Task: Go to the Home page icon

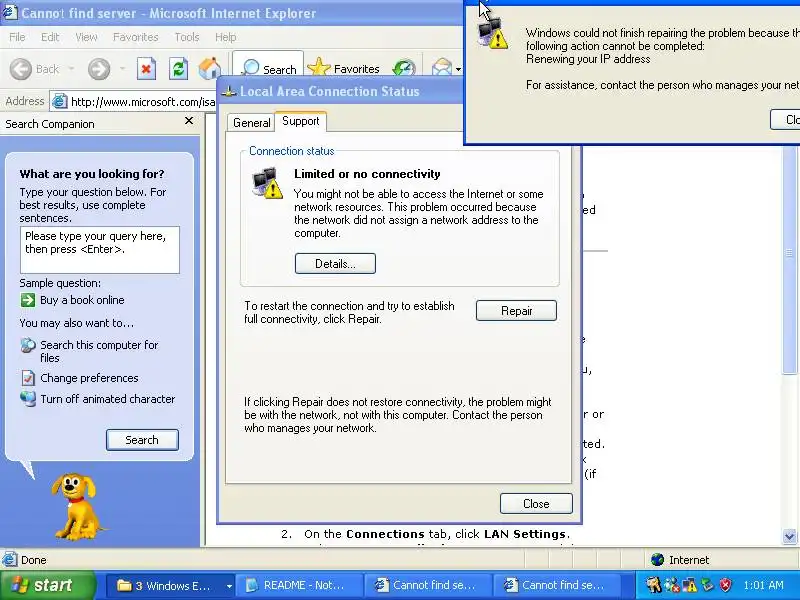Action: (x=210, y=69)
